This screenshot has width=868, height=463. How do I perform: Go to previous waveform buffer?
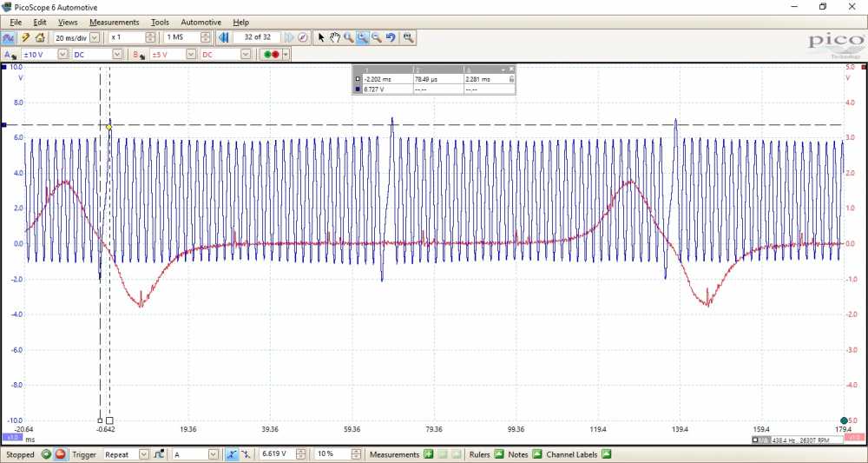click(x=224, y=37)
